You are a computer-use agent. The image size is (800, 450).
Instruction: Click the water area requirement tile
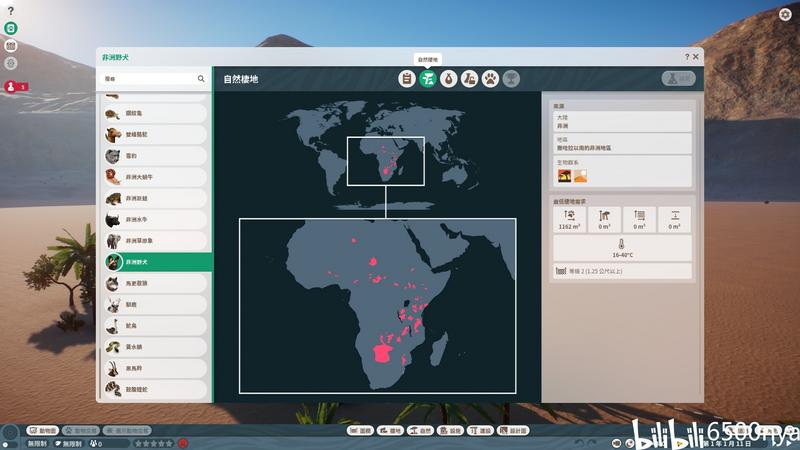pos(639,219)
